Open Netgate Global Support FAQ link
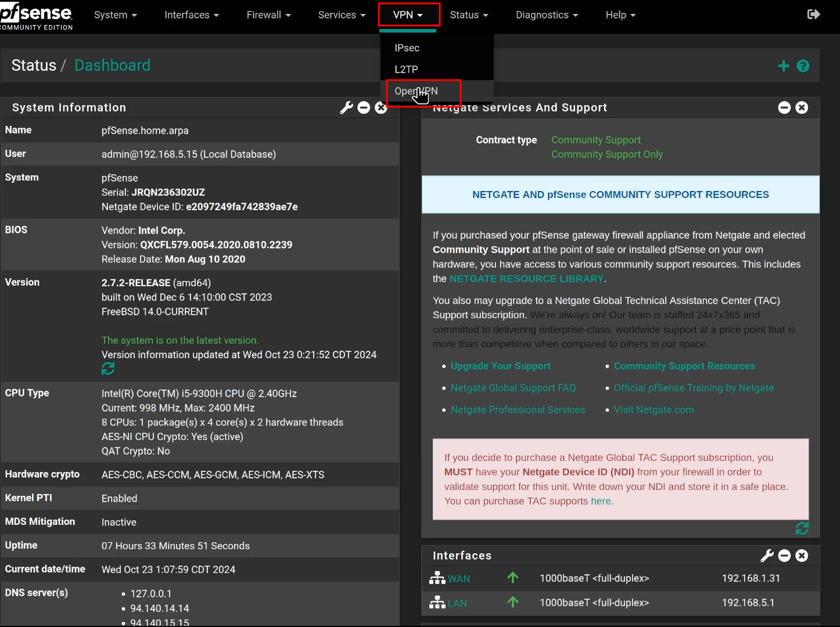Viewport: 840px width, 627px height. [x=514, y=388]
